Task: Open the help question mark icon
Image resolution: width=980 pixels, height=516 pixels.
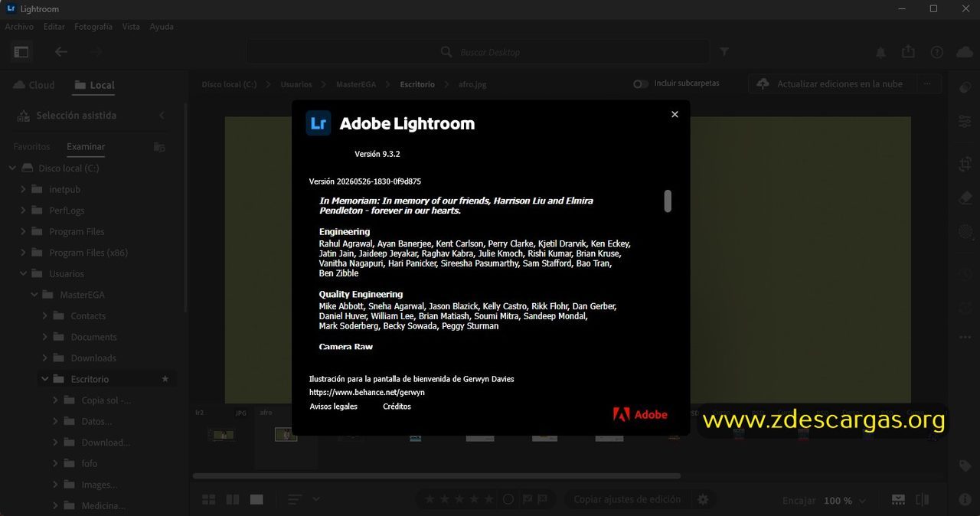Action: 936,52
